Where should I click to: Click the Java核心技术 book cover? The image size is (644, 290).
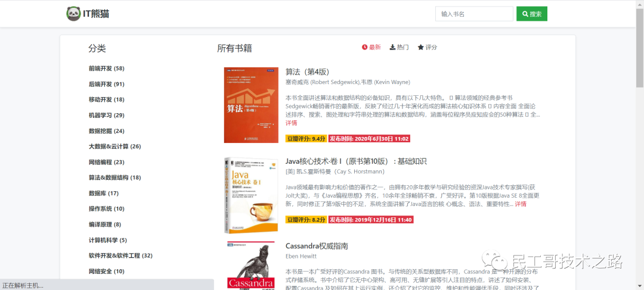pyautogui.click(x=250, y=195)
